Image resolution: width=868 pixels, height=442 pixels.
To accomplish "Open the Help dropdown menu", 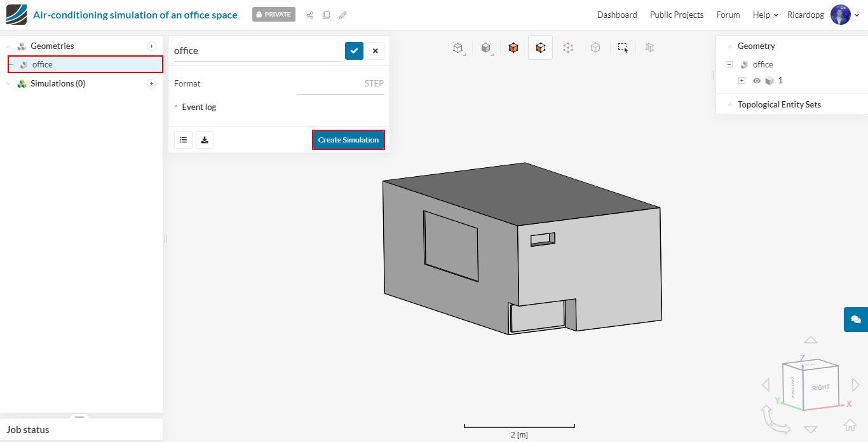I will [x=765, y=15].
